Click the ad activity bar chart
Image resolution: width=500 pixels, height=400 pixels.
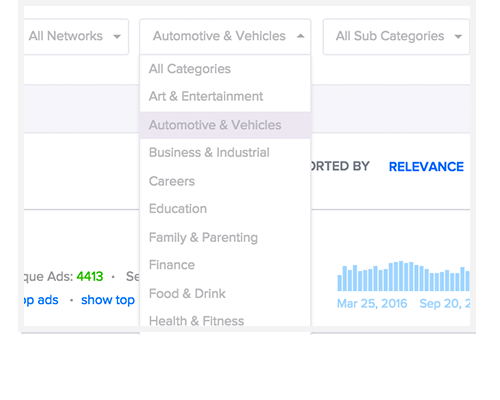coord(403,276)
